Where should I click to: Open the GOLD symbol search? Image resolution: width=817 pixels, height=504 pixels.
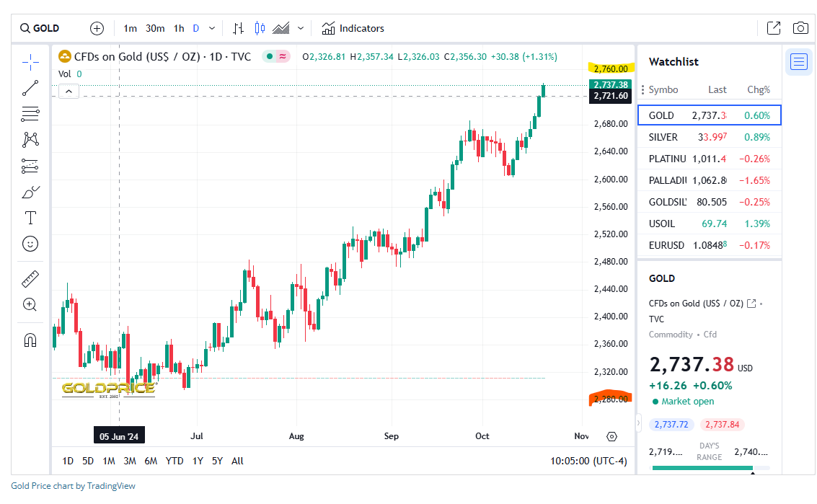(x=40, y=28)
